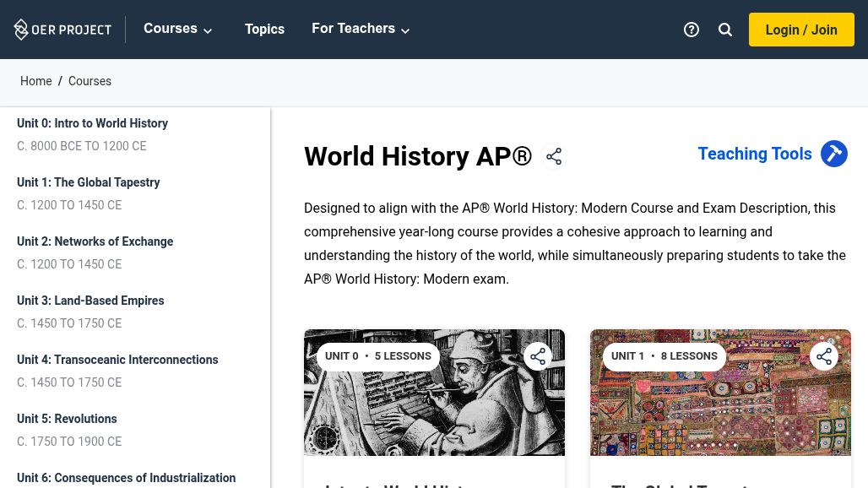Image resolution: width=868 pixels, height=488 pixels.
Task: Go to Courses breadcrumb
Action: (90, 81)
